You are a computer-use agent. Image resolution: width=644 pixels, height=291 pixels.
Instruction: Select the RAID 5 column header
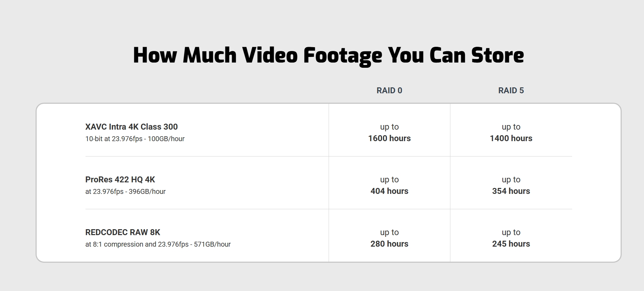click(x=511, y=90)
